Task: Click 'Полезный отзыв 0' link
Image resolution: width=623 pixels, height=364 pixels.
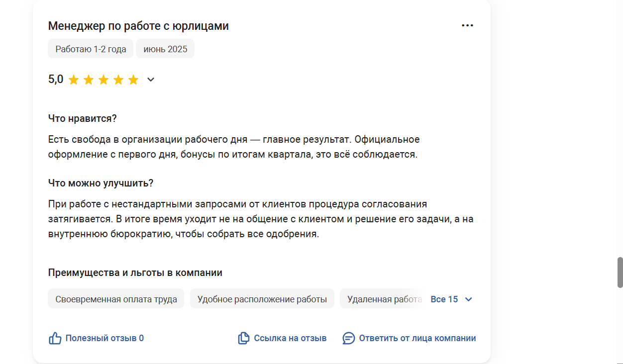Action: tap(104, 338)
